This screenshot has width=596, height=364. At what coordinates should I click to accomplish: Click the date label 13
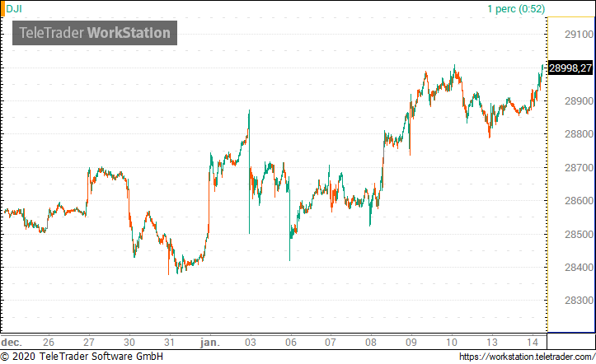pyautogui.click(x=492, y=343)
